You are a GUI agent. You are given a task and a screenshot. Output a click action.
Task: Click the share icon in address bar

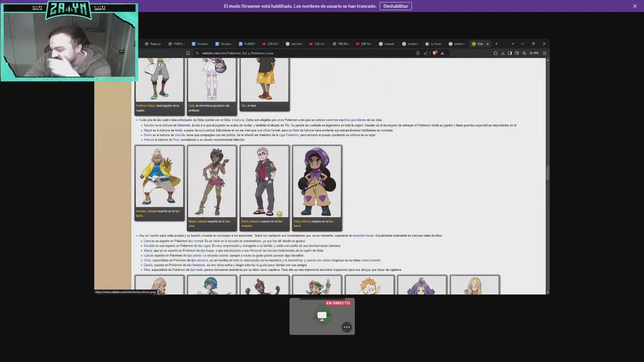(x=426, y=53)
